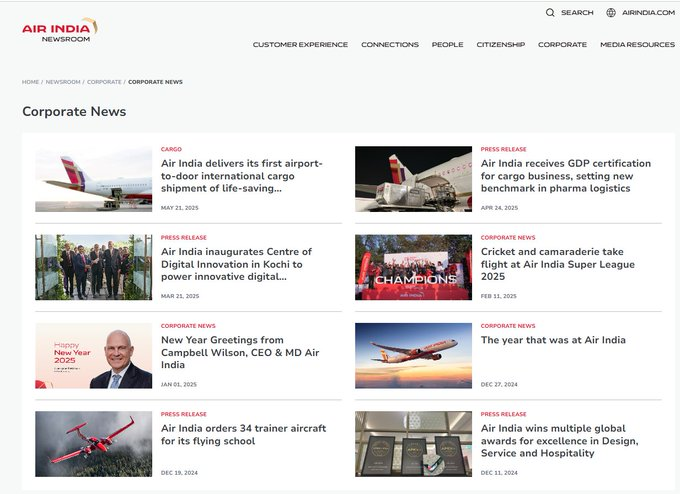This screenshot has width=680, height=494.
Task: Click the Super League Champions thumbnail
Action: (413, 267)
